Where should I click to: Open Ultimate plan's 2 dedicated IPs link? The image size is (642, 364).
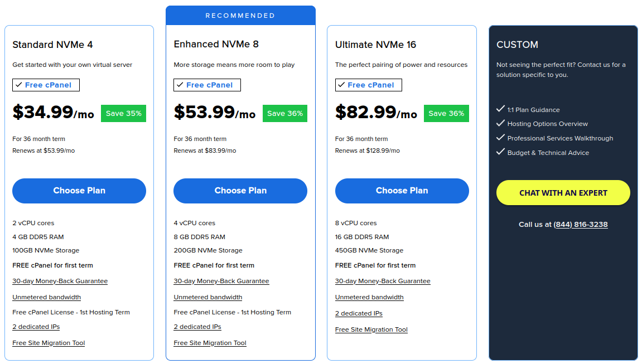(359, 313)
